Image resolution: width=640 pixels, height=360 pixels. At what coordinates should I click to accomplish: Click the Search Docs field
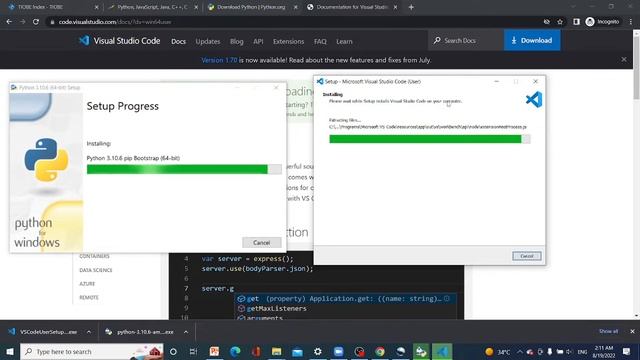coord(466,40)
